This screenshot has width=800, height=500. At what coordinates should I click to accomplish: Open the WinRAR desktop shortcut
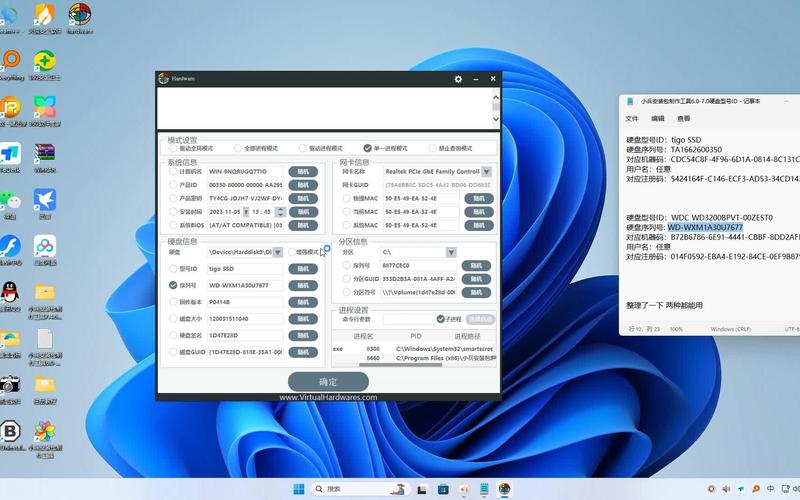(x=45, y=158)
